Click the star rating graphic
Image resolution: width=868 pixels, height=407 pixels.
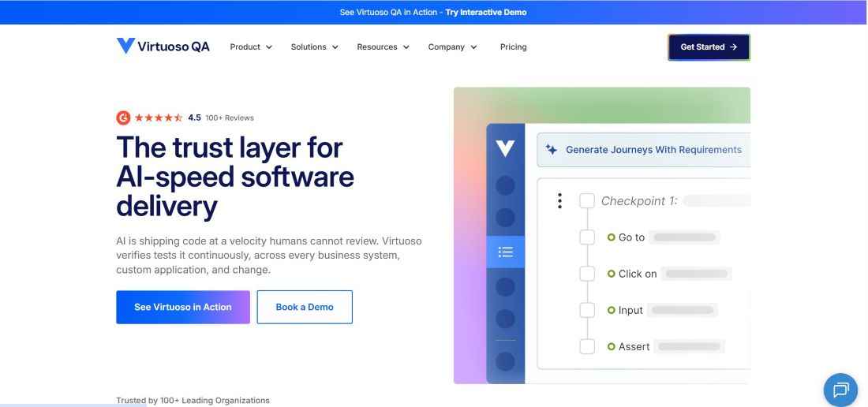tap(159, 118)
